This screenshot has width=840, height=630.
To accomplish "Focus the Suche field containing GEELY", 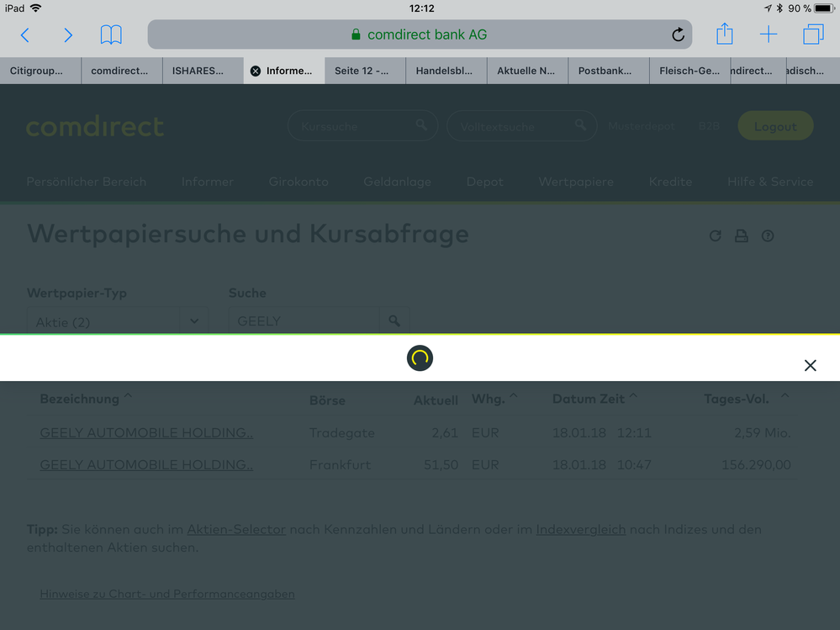I will pos(304,320).
